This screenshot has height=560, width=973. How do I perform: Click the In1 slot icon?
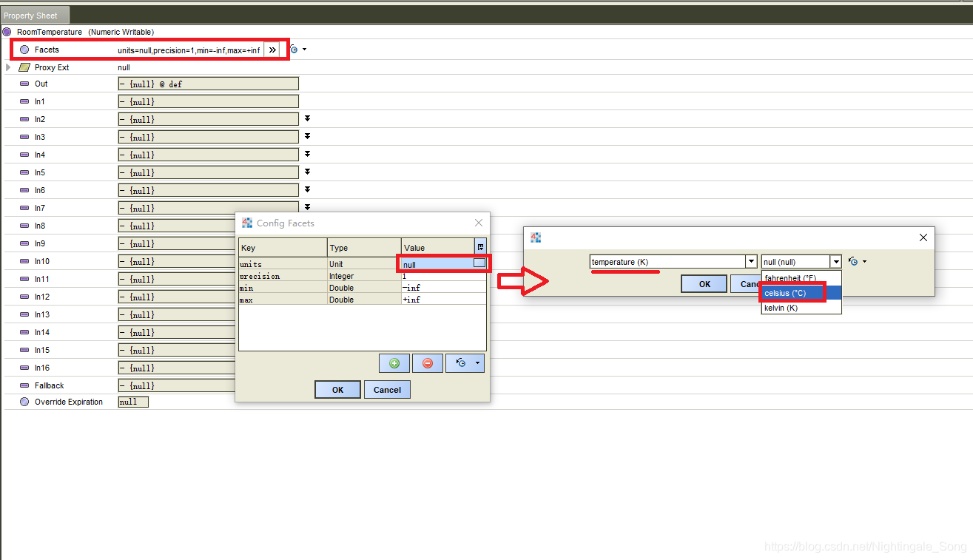[x=24, y=101]
